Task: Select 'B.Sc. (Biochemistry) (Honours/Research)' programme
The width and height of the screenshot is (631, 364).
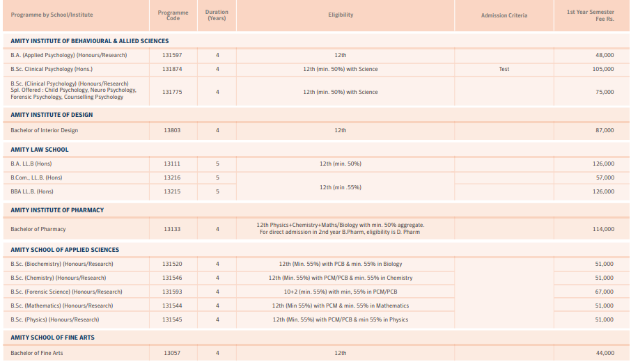Action: coord(62,264)
